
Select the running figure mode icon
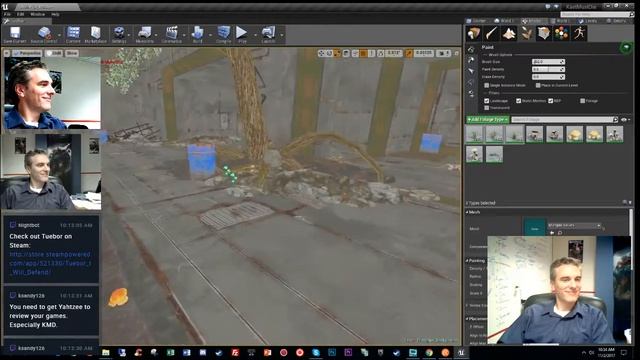(579, 33)
